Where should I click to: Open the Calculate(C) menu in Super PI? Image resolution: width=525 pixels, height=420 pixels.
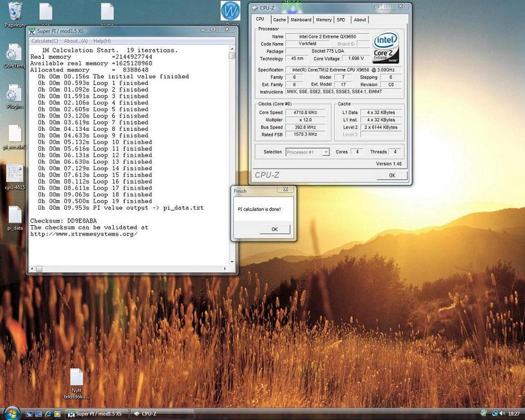(x=44, y=41)
